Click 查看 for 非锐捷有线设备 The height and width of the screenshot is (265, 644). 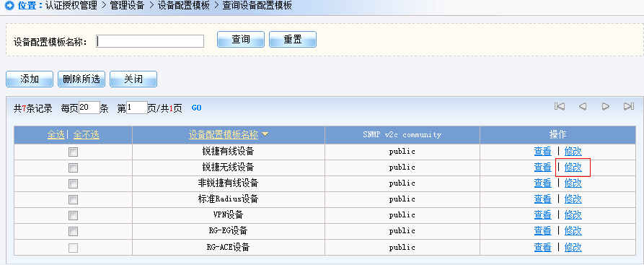[542, 183]
